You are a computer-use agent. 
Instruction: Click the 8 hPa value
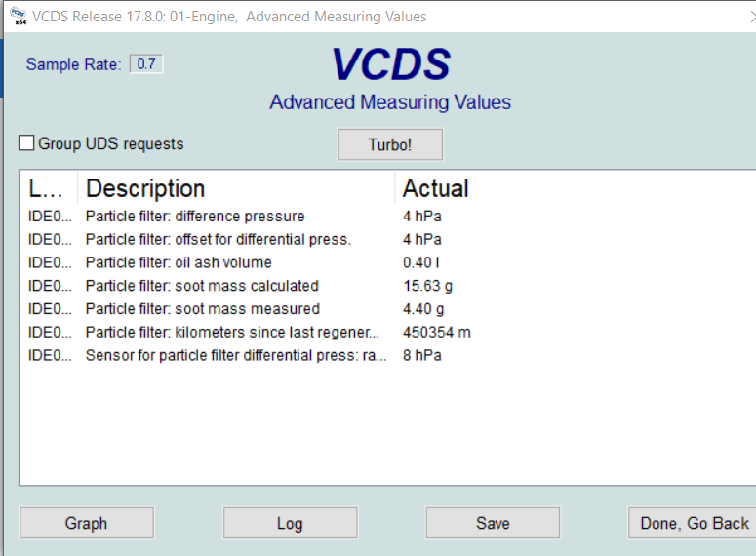point(422,355)
